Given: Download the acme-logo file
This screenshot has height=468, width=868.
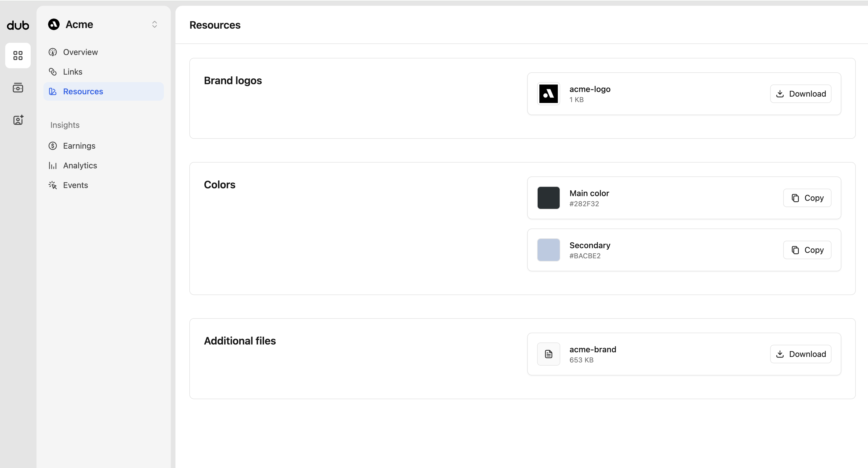Looking at the screenshot, I should (801, 94).
